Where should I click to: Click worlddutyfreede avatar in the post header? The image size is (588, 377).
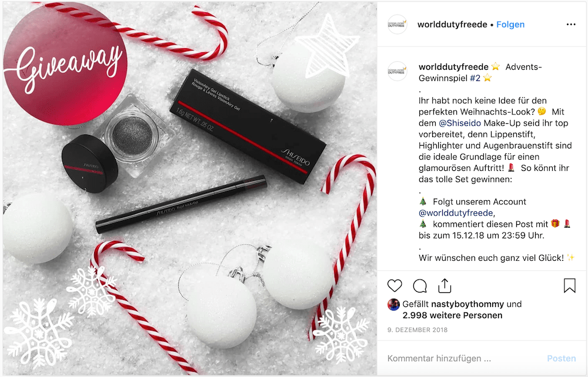[x=397, y=24]
